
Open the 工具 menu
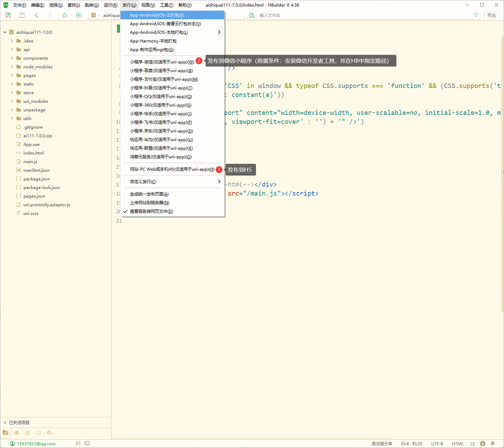pos(167,5)
